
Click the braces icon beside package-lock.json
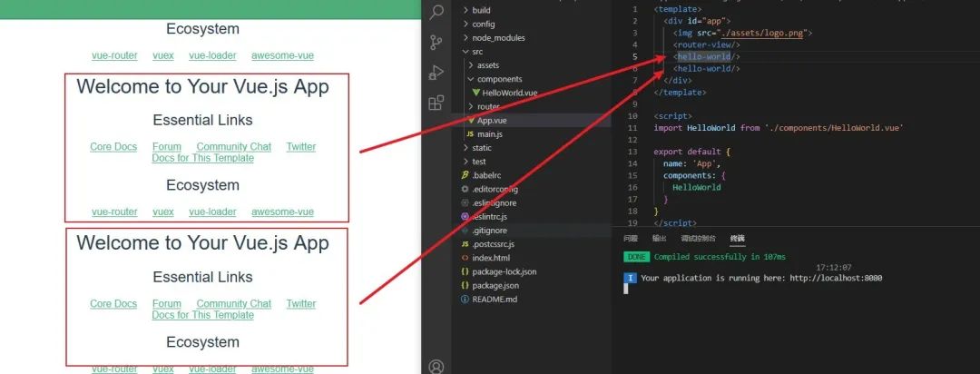point(465,271)
